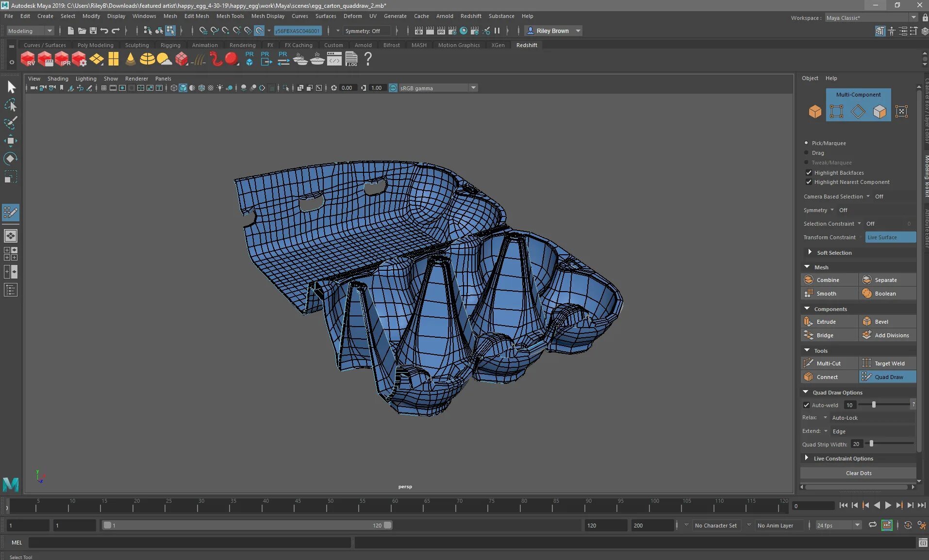
Task: Disable the Auto-weld checkbox
Action: pyautogui.click(x=806, y=405)
